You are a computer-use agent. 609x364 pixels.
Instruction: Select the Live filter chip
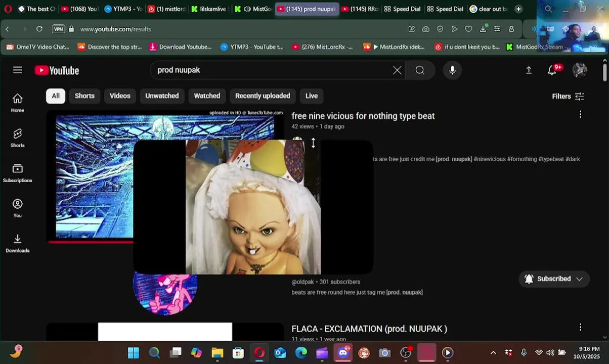tap(312, 96)
